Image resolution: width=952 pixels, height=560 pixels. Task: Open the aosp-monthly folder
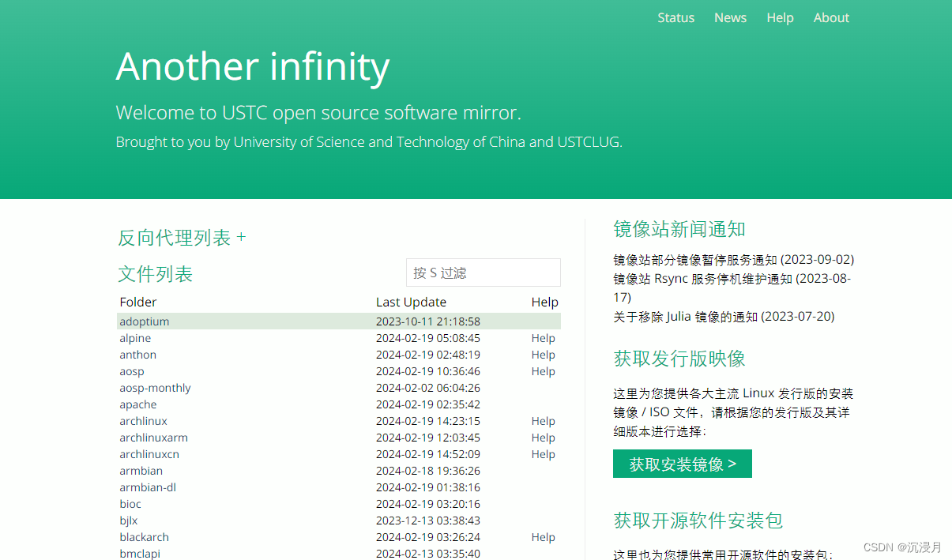(x=155, y=388)
